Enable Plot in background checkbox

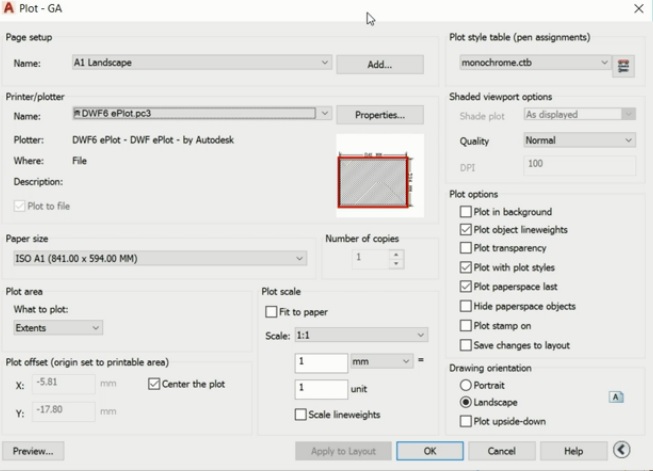click(x=466, y=212)
